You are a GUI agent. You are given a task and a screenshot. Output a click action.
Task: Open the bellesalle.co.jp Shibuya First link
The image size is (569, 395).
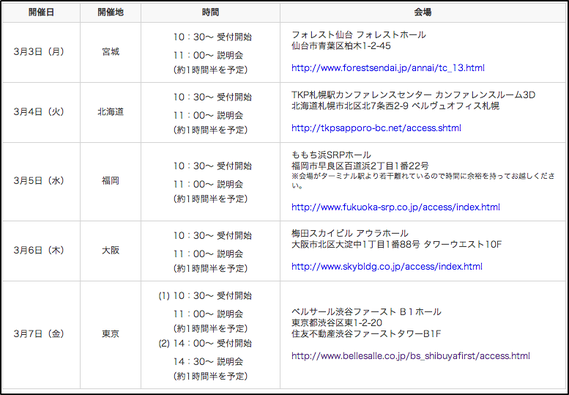[411, 356]
